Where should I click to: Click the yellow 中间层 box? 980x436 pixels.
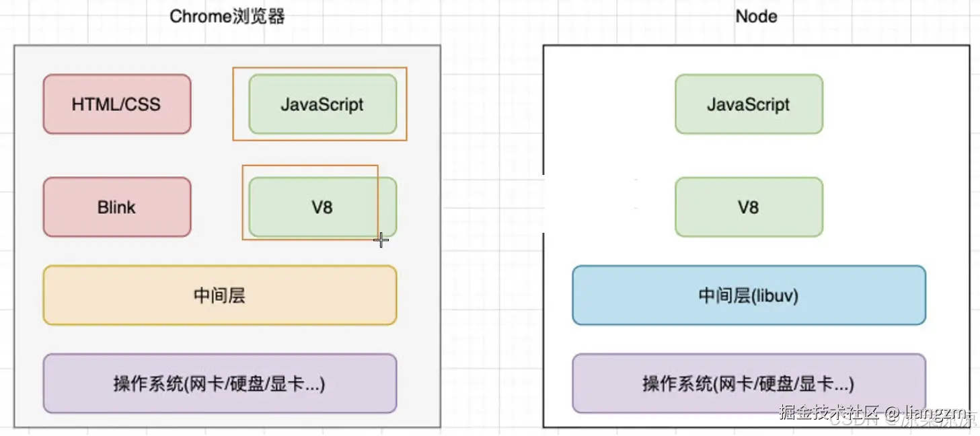219,295
